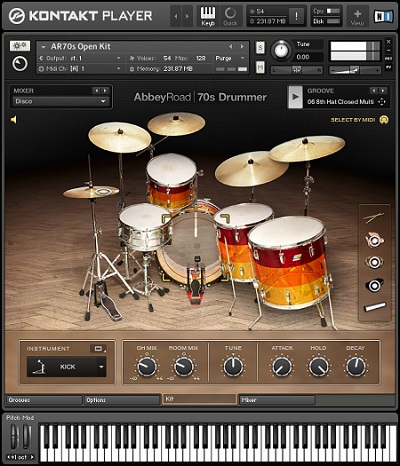
Task: Load next preset for AR70s Open Kit
Action: 242,47
